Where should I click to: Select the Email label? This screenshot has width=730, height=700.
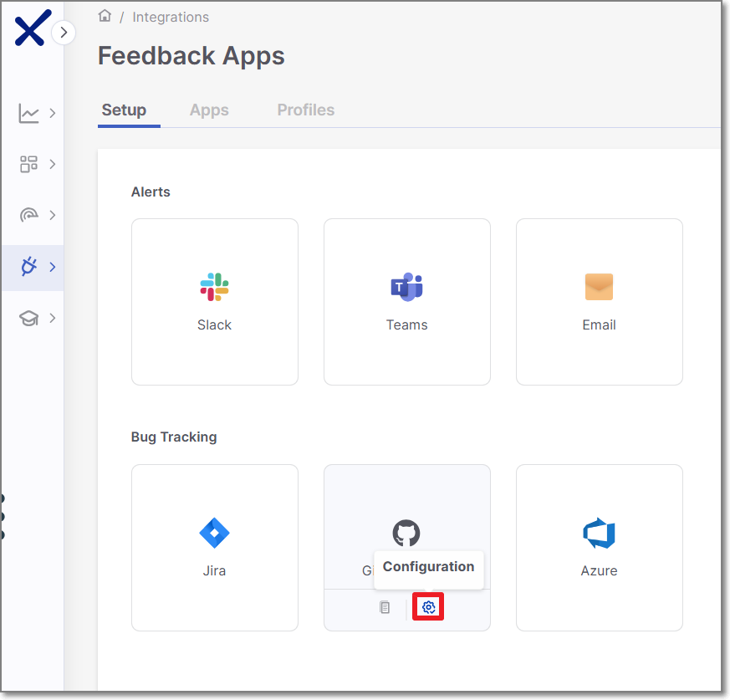click(600, 324)
